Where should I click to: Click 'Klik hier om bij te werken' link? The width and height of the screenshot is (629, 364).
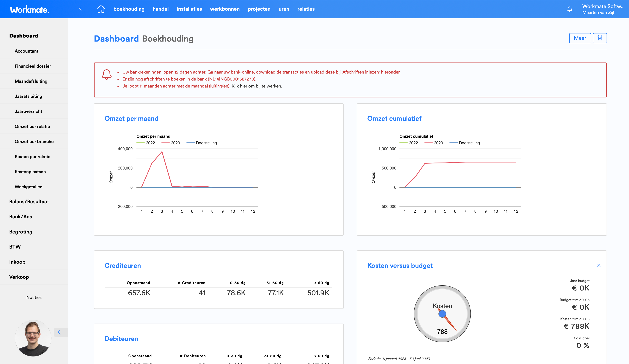[257, 86]
